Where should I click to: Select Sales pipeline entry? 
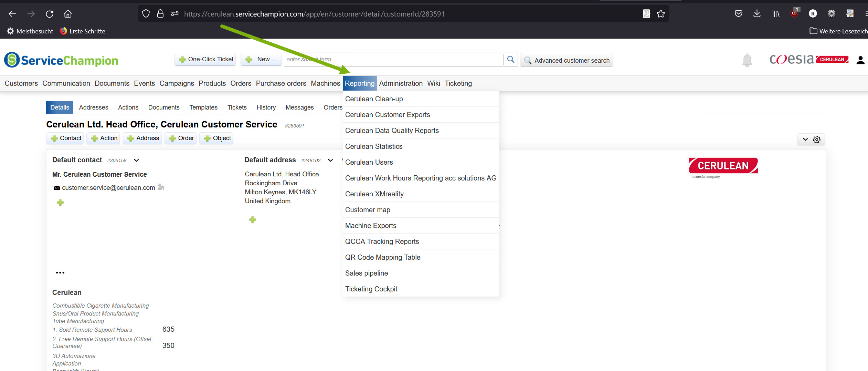(x=421, y=273)
